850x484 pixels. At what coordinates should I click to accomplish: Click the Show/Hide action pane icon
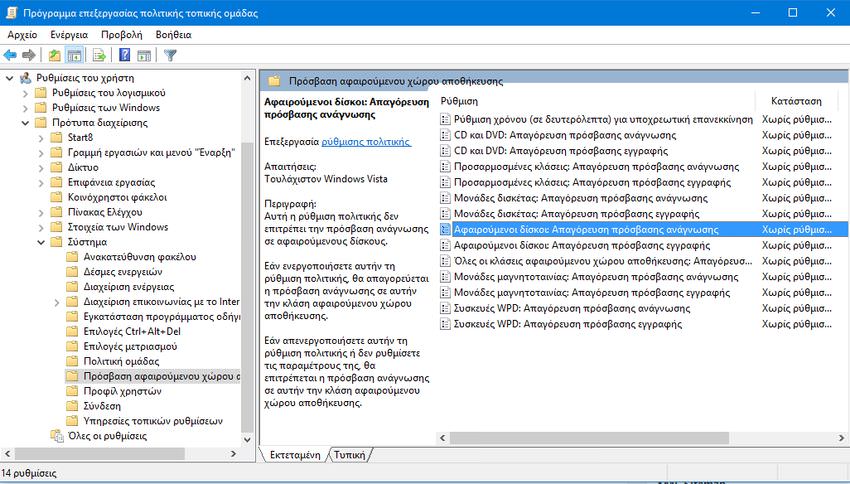point(145,55)
